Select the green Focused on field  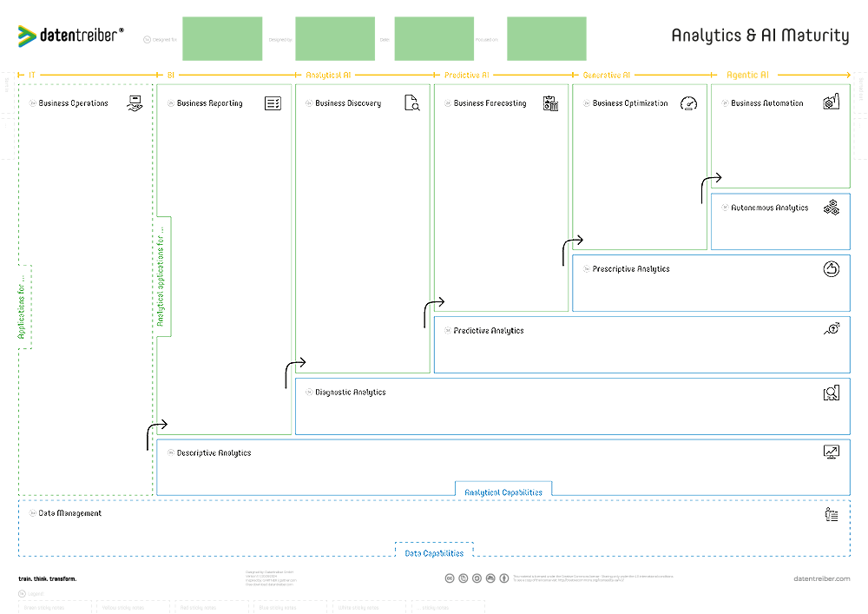coord(546,39)
